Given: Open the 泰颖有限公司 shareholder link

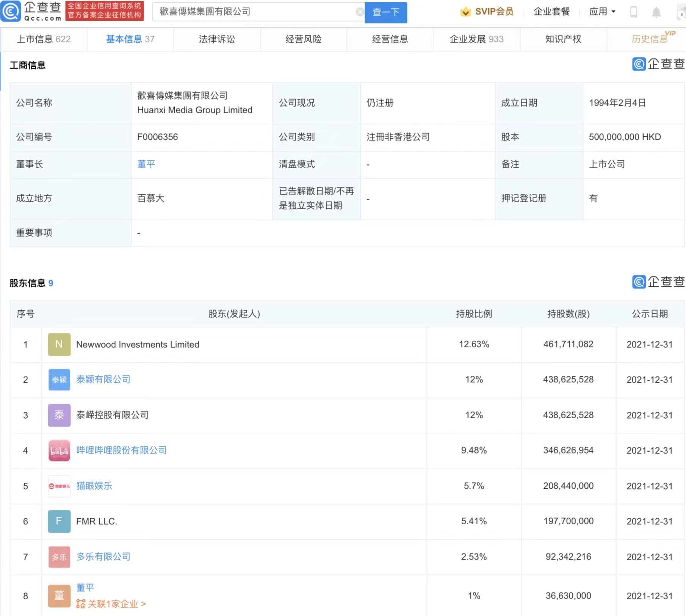Looking at the screenshot, I should [103, 380].
